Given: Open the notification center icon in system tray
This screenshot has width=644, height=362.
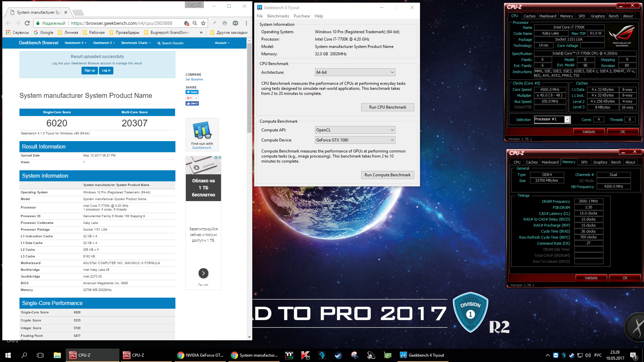Looking at the screenshot, I should [633, 355].
